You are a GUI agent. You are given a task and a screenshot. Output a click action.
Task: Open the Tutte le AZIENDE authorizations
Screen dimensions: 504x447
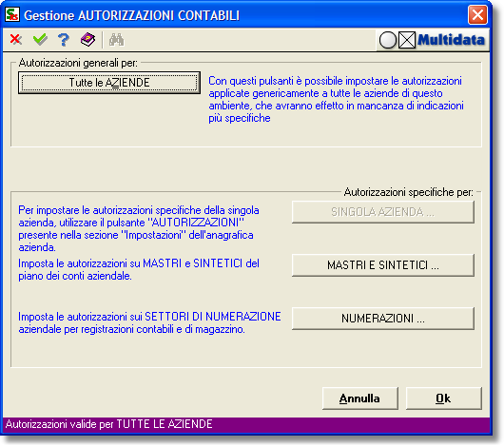click(x=109, y=83)
